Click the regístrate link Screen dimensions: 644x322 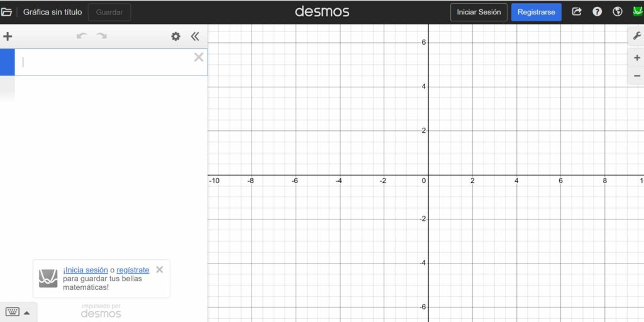pyautogui.click(x=133, y=270)
